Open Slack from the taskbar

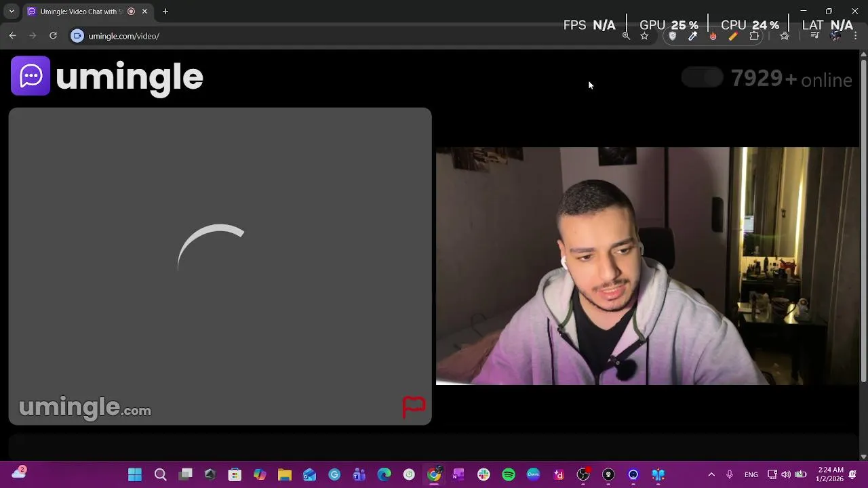[x=484, y=474]
